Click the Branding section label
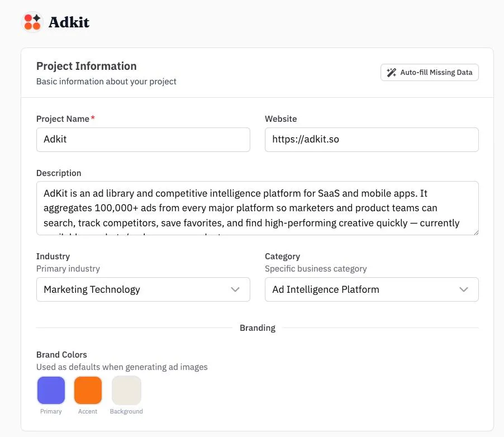 257,328
